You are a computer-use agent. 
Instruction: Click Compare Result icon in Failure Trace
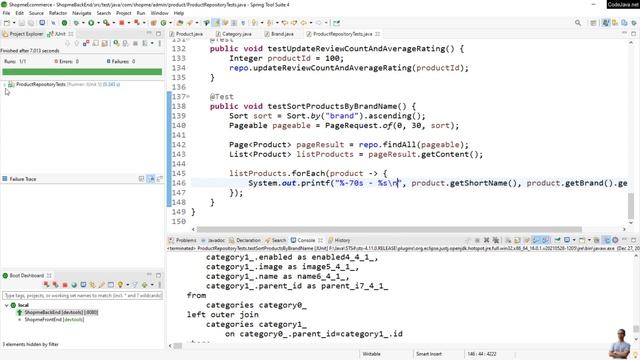coord(160,179)
